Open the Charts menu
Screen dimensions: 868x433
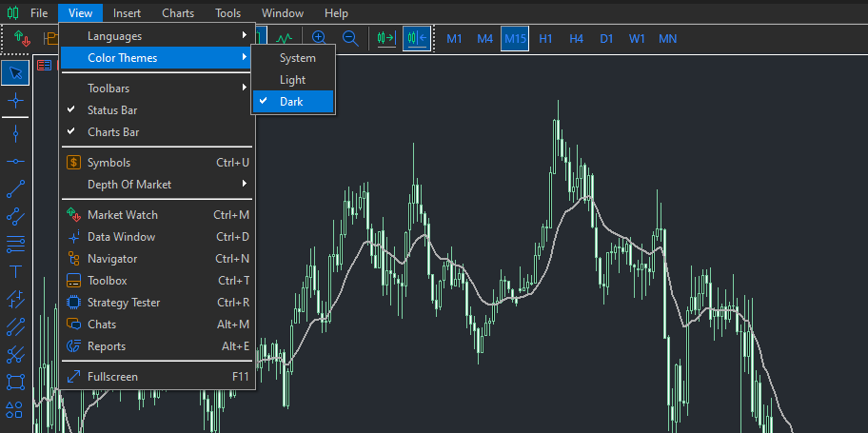click(x=178, y=13)
